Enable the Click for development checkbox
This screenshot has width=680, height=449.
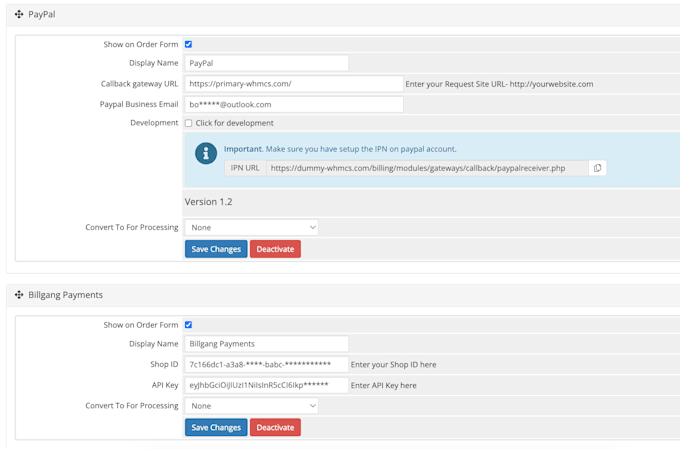pyautogui.click(x=189, y=123)
